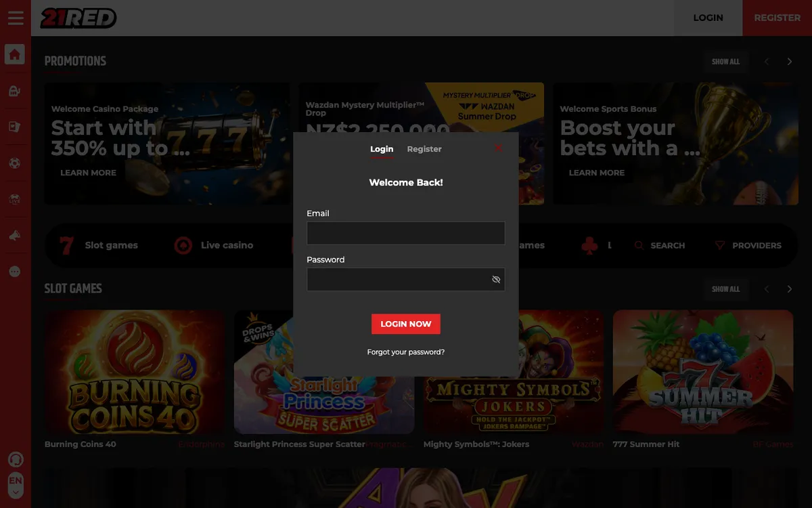Click the 21RED logo
Viewport: 812px width, 508px height.
[x=78, y=18]
